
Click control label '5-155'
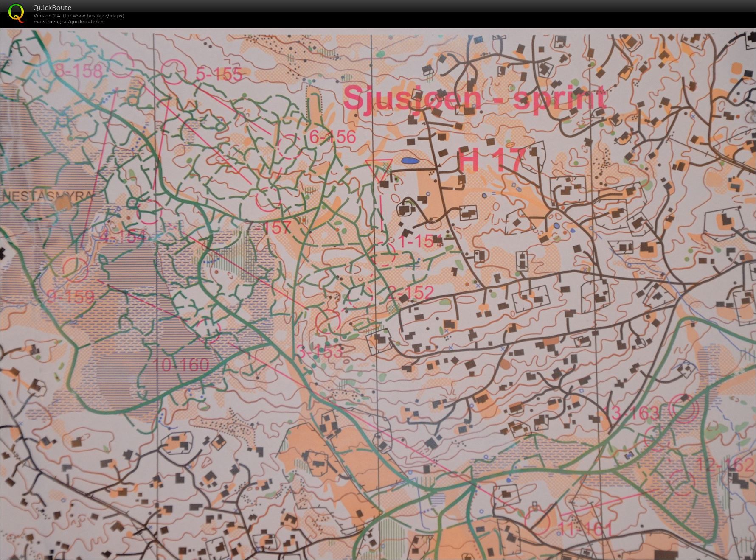pos(219,75)
